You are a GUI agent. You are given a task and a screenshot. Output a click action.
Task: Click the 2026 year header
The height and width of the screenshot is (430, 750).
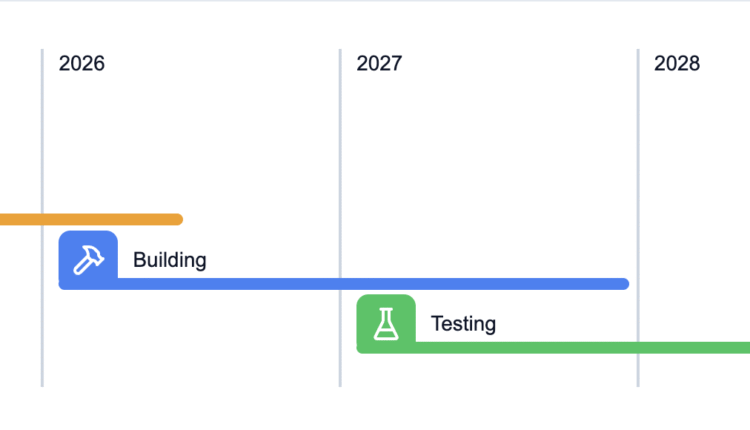[x=81, y=64]
